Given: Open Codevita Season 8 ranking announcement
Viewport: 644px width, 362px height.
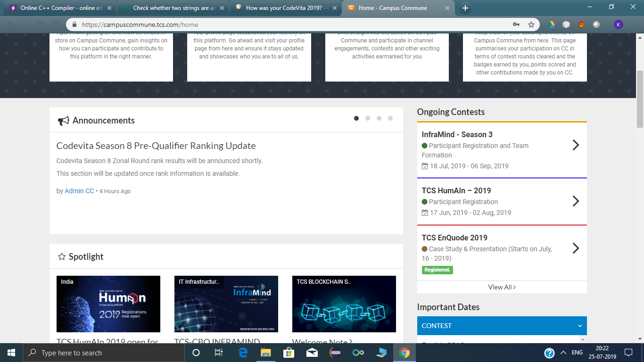Looking at the screenshot, I should (x=156, y=146).
